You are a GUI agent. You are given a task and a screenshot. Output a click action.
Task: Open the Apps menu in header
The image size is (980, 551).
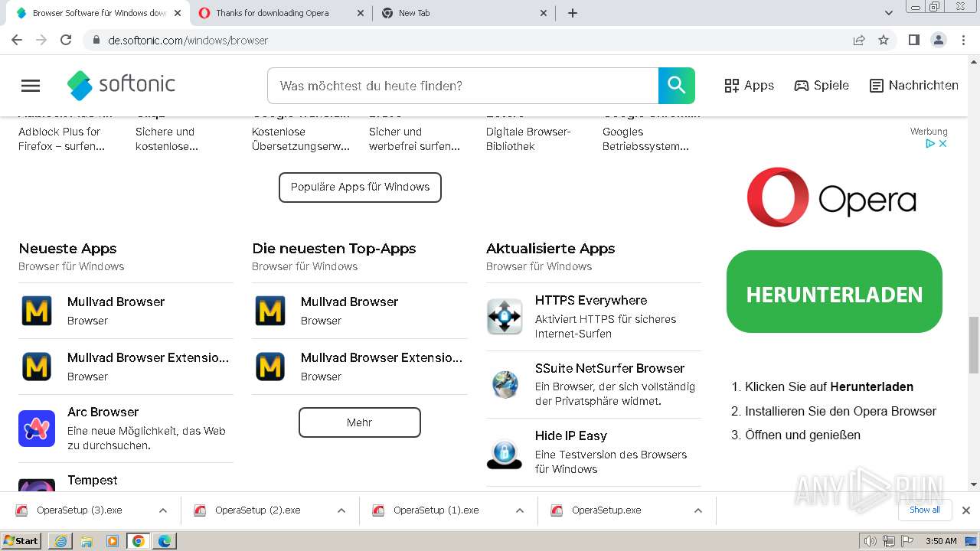pyautogui.click(x=749, y=86)
